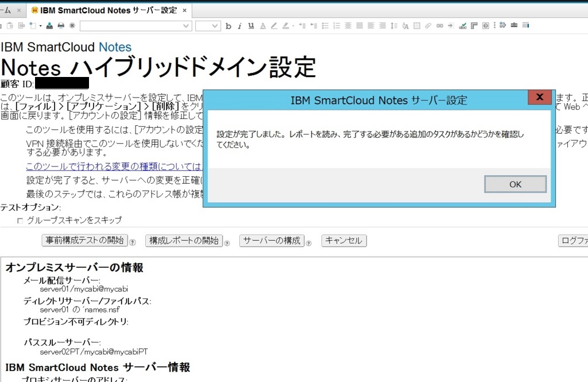Click the increase indent icon
This screenshot has height=382, width=588.
click(x=302, y=26)
